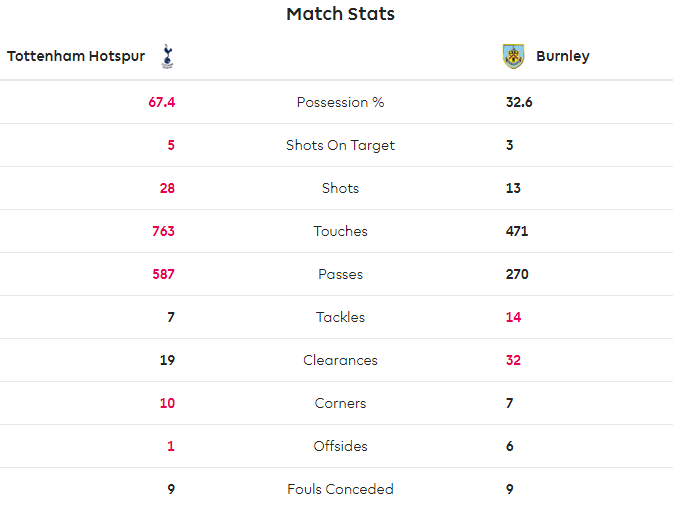Viewport: 673px width, 507px height.
Task: Click the Passes stat row label
Action: [x=340, y=274]
